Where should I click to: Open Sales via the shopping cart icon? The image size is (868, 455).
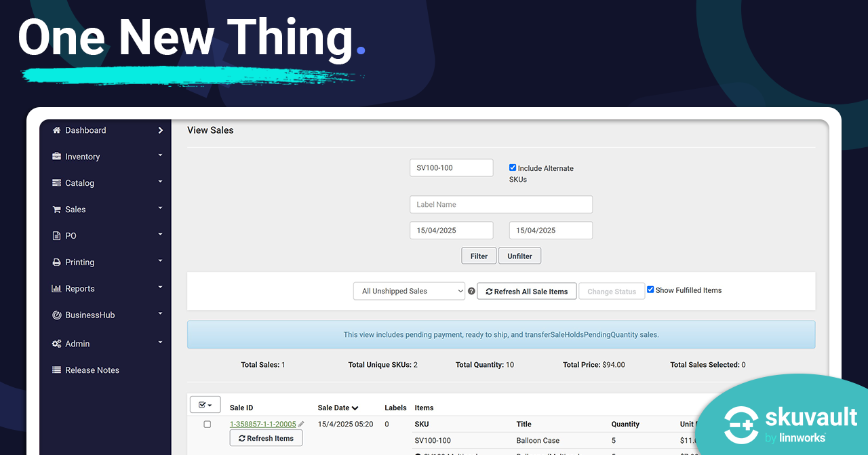tap(57, 209)
